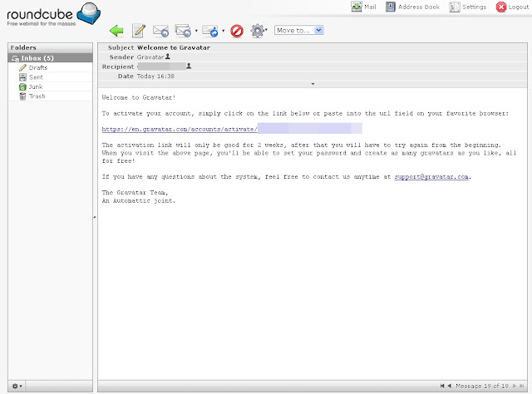Open the Drafts folder
Screen dimensions: 532x394
(x=50, y=67)
